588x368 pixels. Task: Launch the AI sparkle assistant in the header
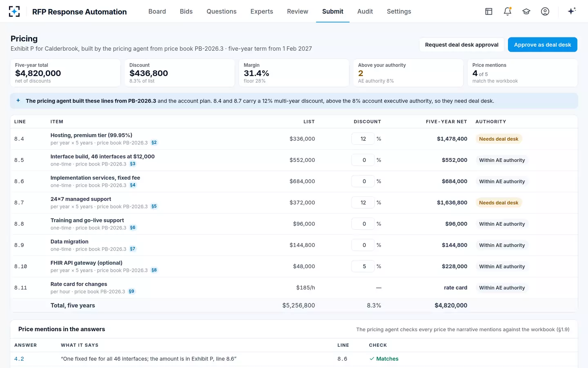(x=572, y=11)
